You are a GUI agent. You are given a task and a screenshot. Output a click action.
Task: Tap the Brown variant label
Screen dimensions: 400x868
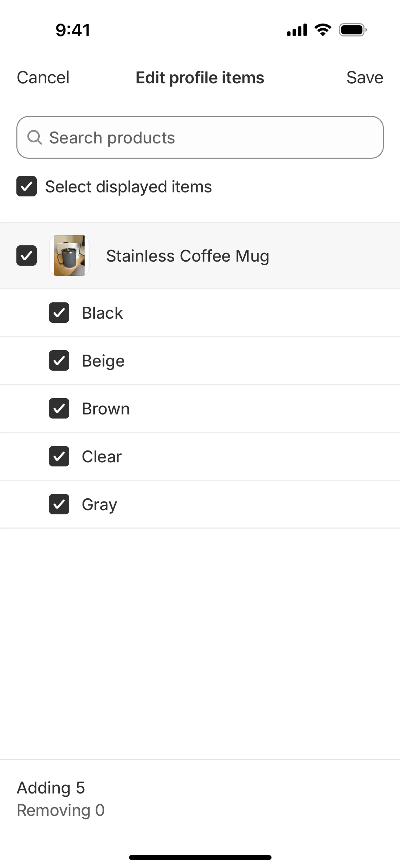(106, 409)
